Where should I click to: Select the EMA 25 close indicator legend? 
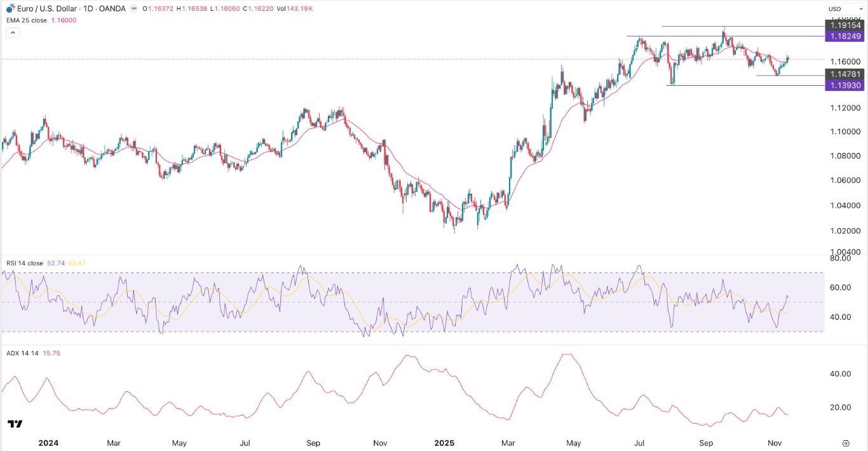29,20
